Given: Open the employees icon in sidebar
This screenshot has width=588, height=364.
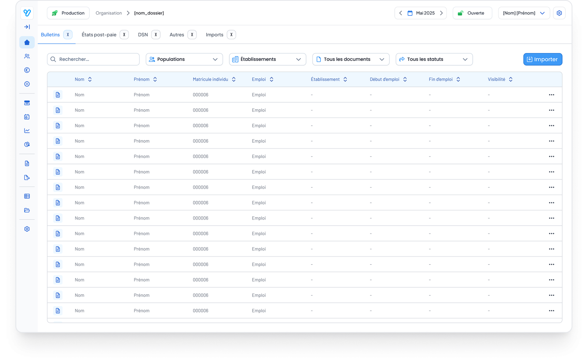Looking at the screenshot, I should (27, 56).
